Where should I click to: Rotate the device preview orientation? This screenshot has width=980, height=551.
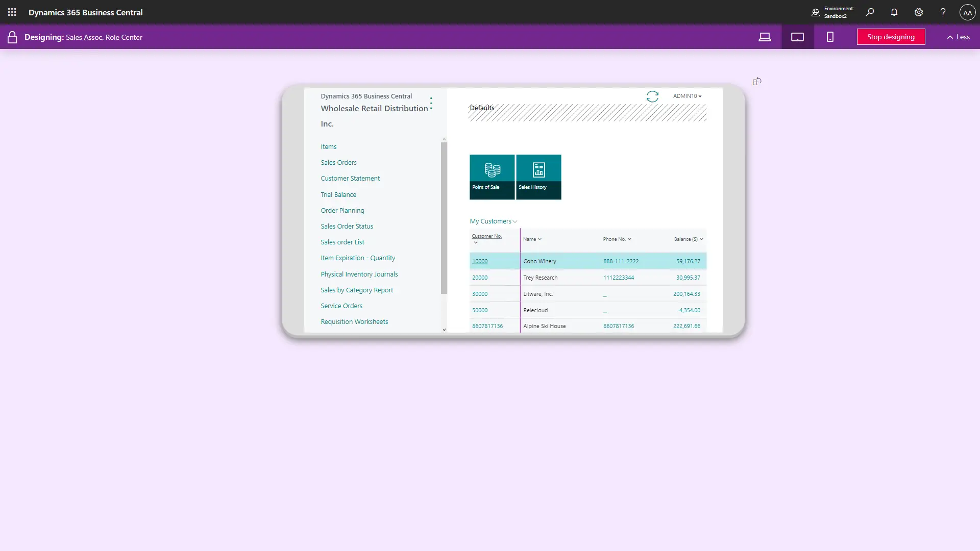point(757,82)
